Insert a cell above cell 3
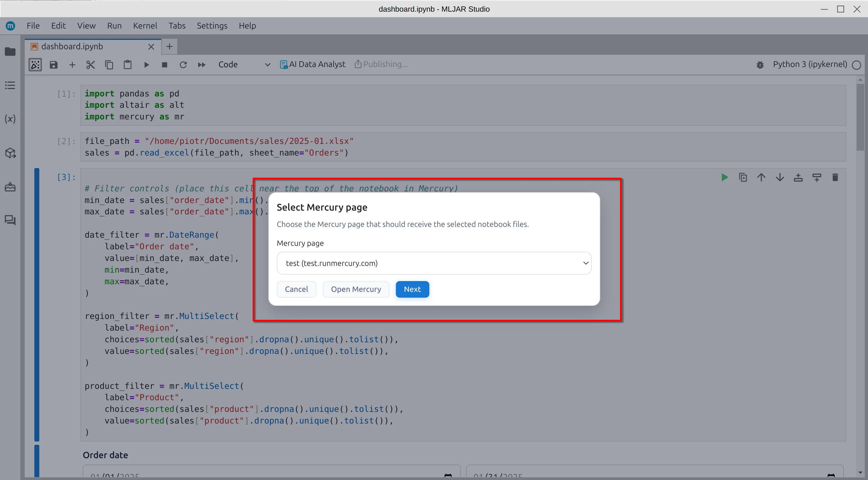Viewport: 868px width, 480px height. (x=798, y=177)
